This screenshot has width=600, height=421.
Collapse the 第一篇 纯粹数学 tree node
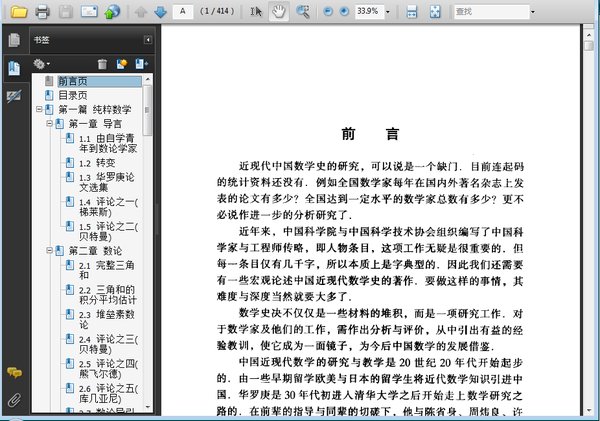click(x=39, y=109)
